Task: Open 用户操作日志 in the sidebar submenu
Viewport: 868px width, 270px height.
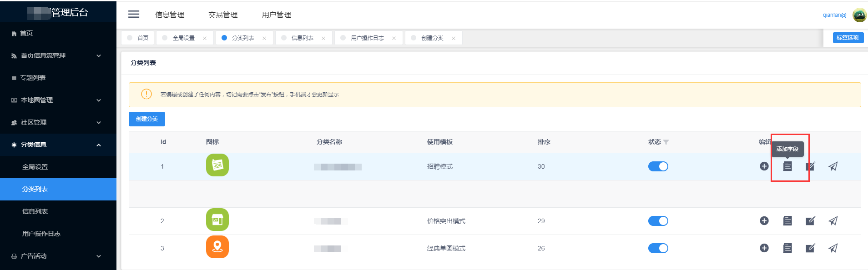Action: coord(58,234)
